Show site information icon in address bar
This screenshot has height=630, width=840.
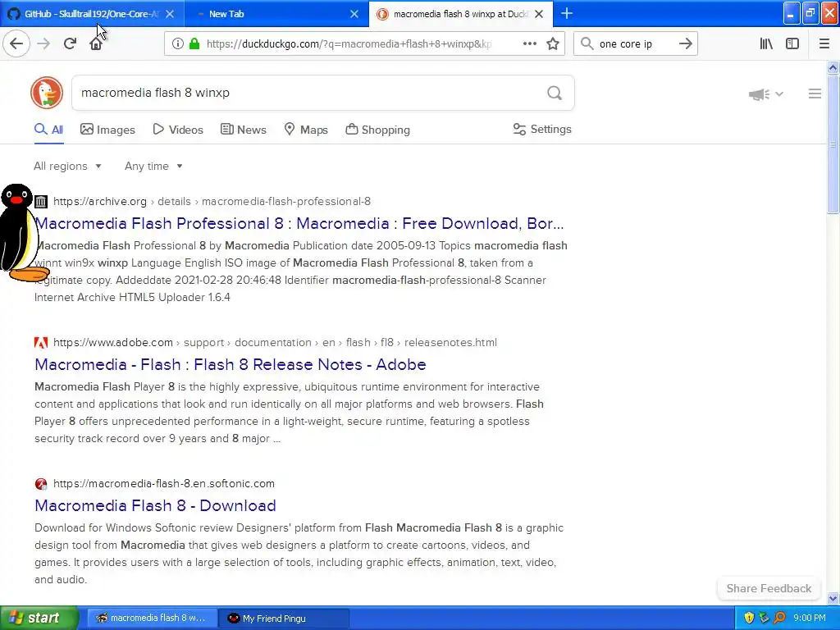177,44
